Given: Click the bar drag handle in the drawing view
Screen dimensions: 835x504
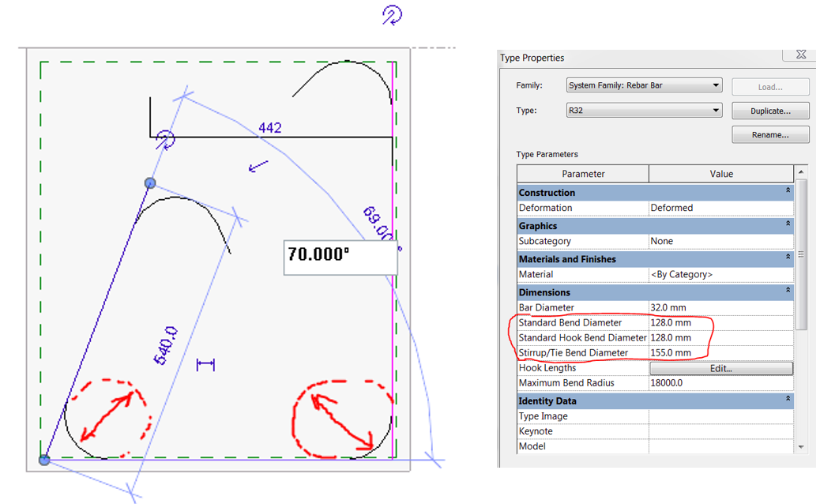Looking at the screenshot, I should tap(204, 363).
